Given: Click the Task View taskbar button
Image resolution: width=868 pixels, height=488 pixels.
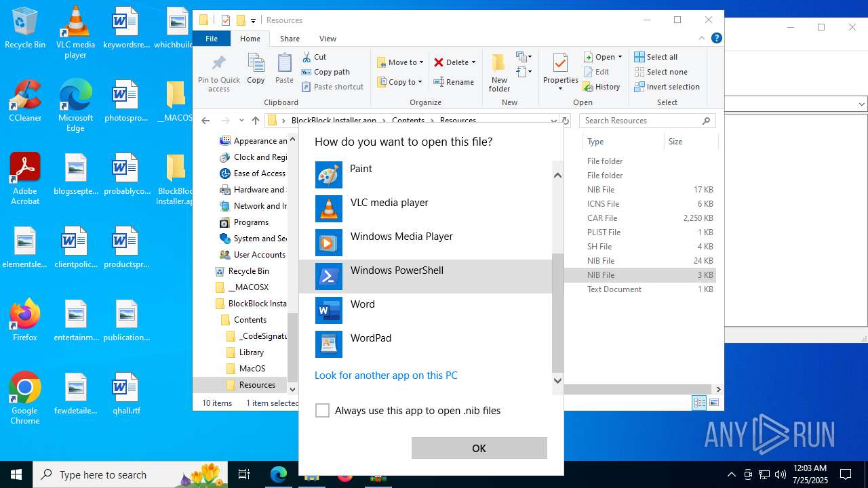Looking at the screenshot, I should [244, 474].
